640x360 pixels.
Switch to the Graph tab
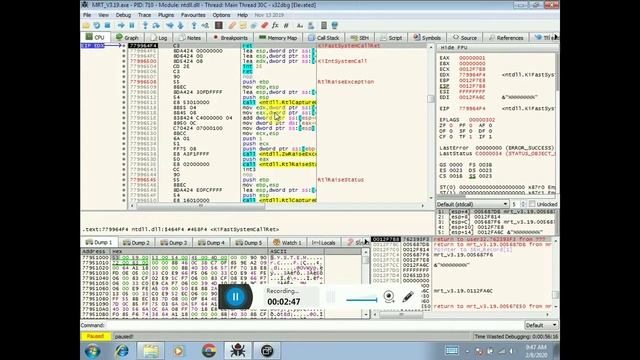pos(127,38)
